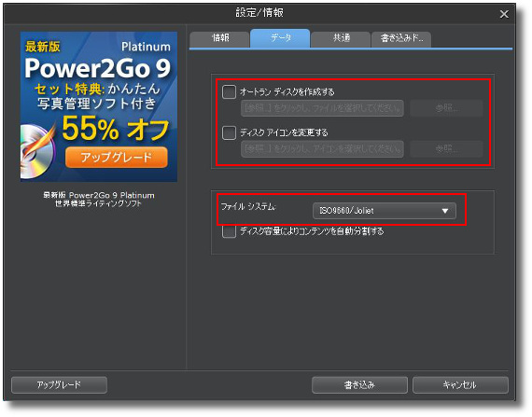The height and width of the screenshot is (417, 532).
Task: Close the 設定/情報 dialog with X
Action: (x=504, y=14)
